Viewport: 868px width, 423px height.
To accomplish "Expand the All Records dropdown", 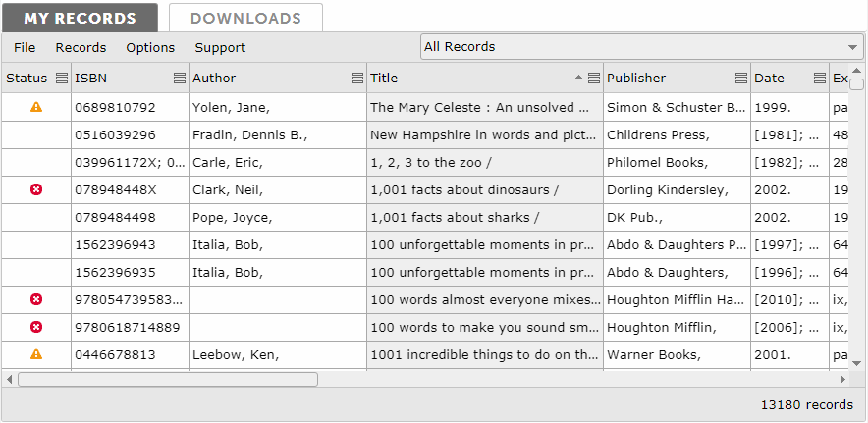I will tap(852, 47).
